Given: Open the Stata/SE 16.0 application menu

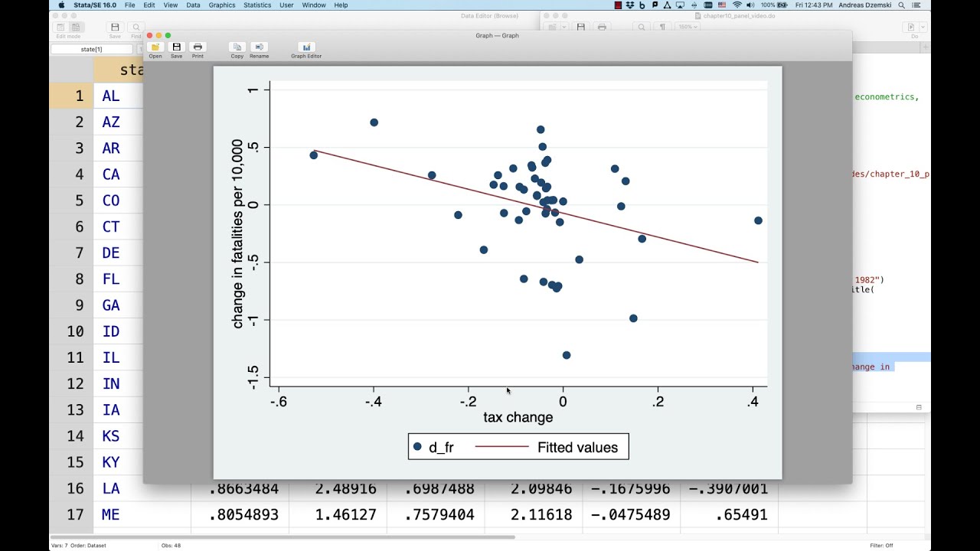Looking at the screenshot, I should [95, 5].
